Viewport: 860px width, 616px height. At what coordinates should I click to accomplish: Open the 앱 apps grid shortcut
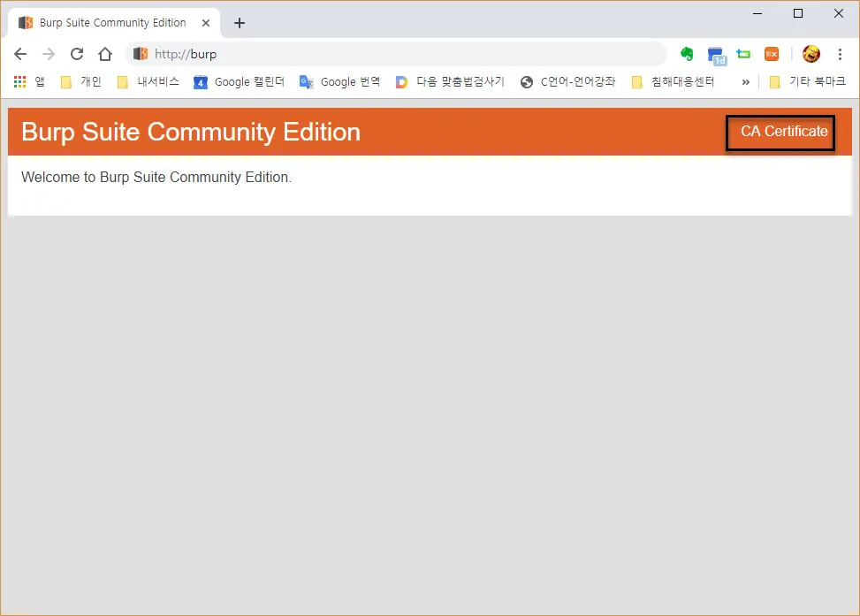(x=29, y=81)
